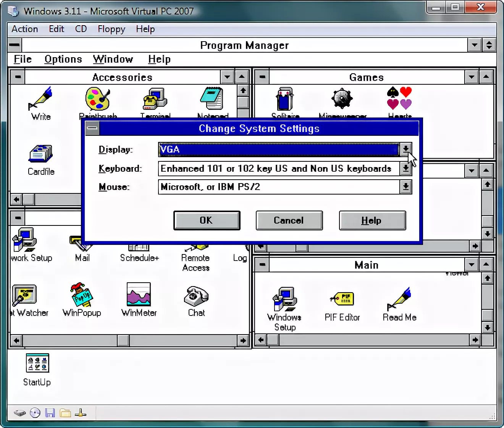Click the Virtual PC floppy disk status icon
504x428 pixels.
click(x=50, y=413)
